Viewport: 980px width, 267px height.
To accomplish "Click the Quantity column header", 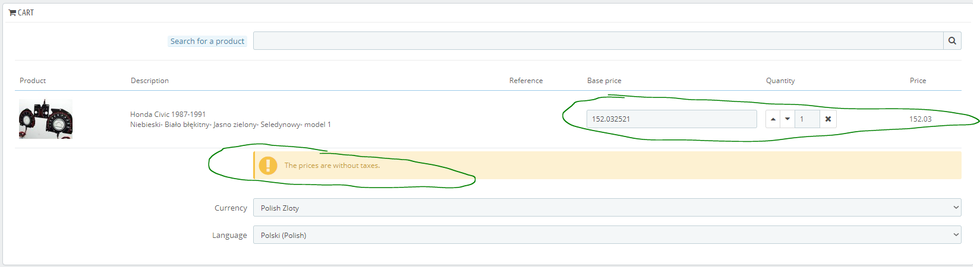I will pos(780,81).
